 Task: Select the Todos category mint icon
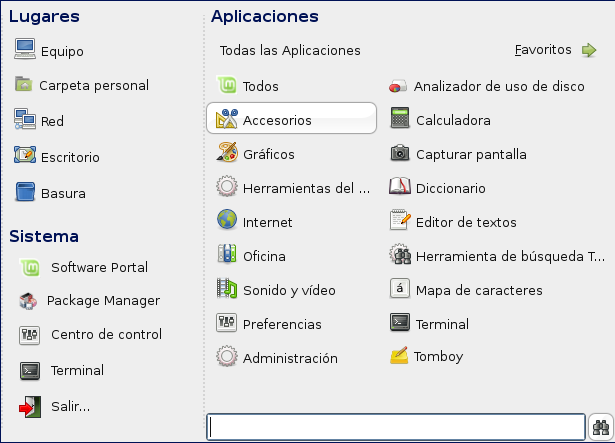coord(227,85)
